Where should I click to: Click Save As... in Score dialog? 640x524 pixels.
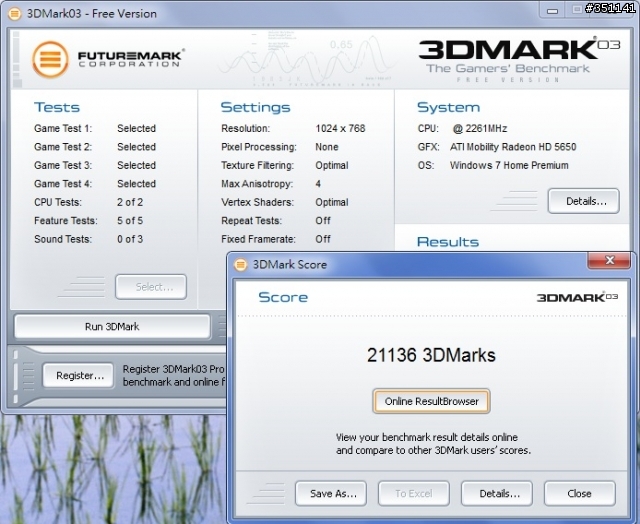331,493
